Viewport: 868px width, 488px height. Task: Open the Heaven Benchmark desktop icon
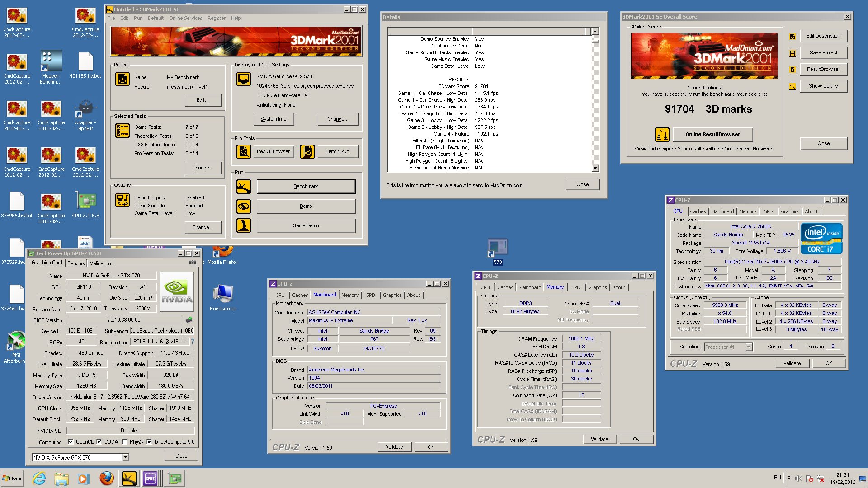point(51,67)
